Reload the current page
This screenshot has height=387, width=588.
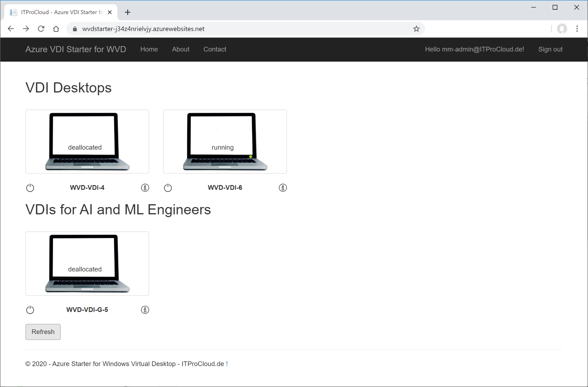(41, 29)
